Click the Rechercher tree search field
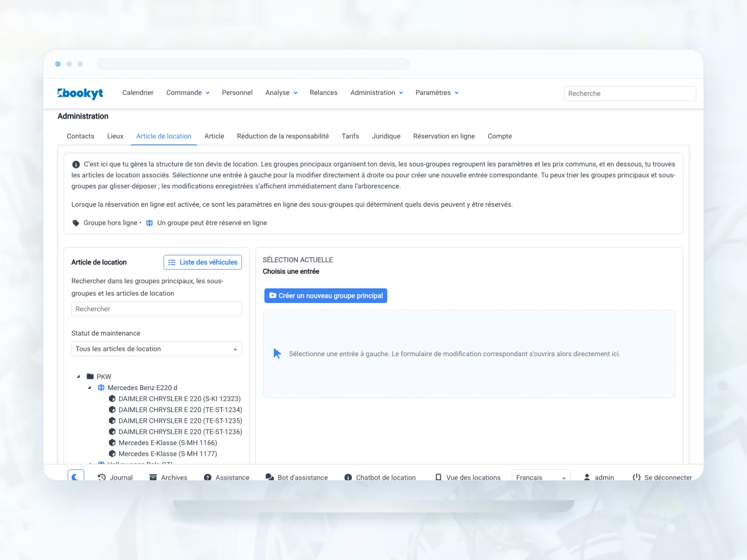The image size is (747, 560). 156,309
